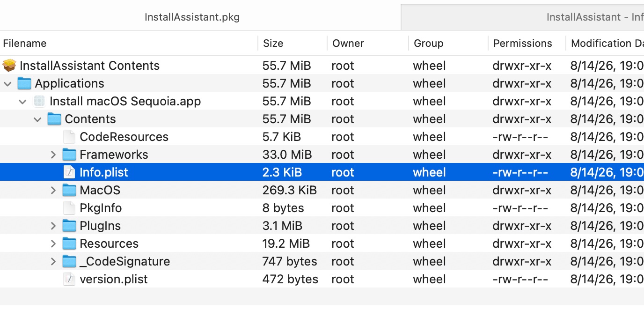
Task: Click the Applications folder icon
Action: point(24,83)
